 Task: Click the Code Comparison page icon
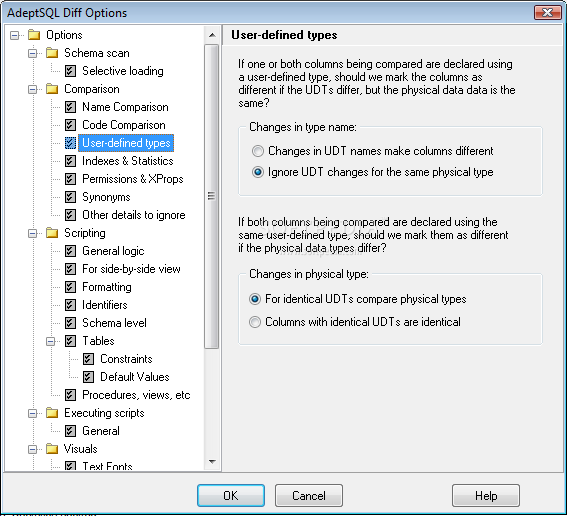pyautogui.click(x=70, y=125)
